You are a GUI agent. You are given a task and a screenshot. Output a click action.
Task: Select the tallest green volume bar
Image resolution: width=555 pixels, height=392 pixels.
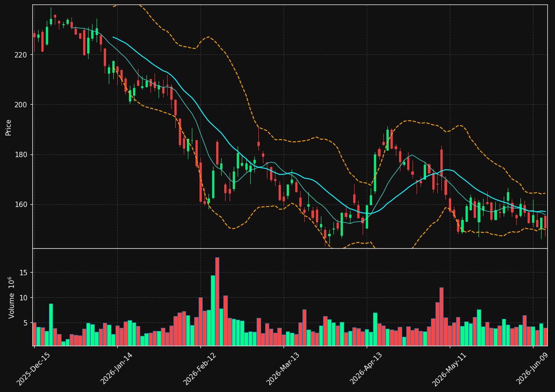point(213,311)
